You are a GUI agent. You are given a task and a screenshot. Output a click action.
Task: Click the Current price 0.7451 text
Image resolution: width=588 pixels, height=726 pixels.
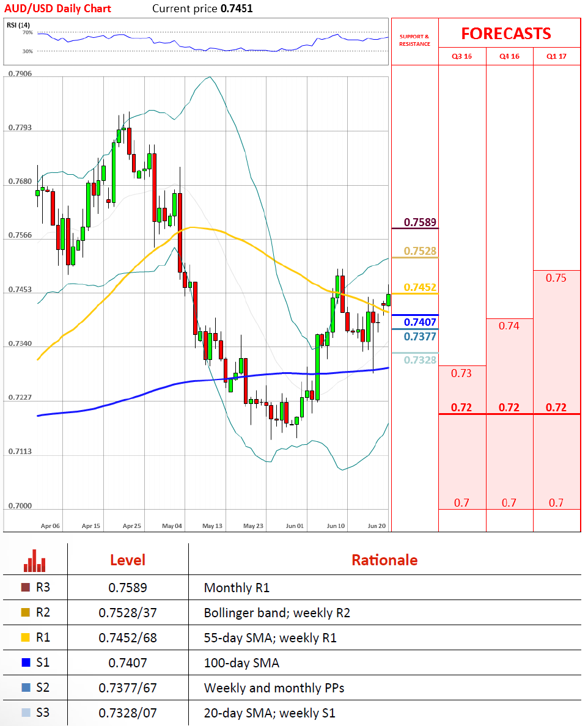(x=202, y=9)
